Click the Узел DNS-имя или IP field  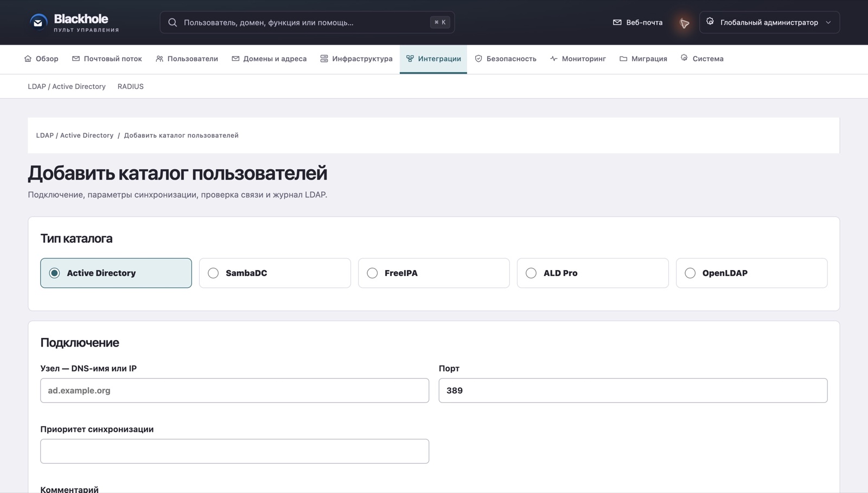(234, 390)
